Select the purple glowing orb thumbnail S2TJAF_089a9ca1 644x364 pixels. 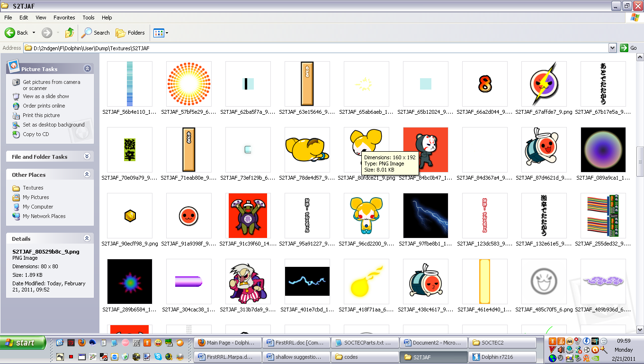point(603,149)
